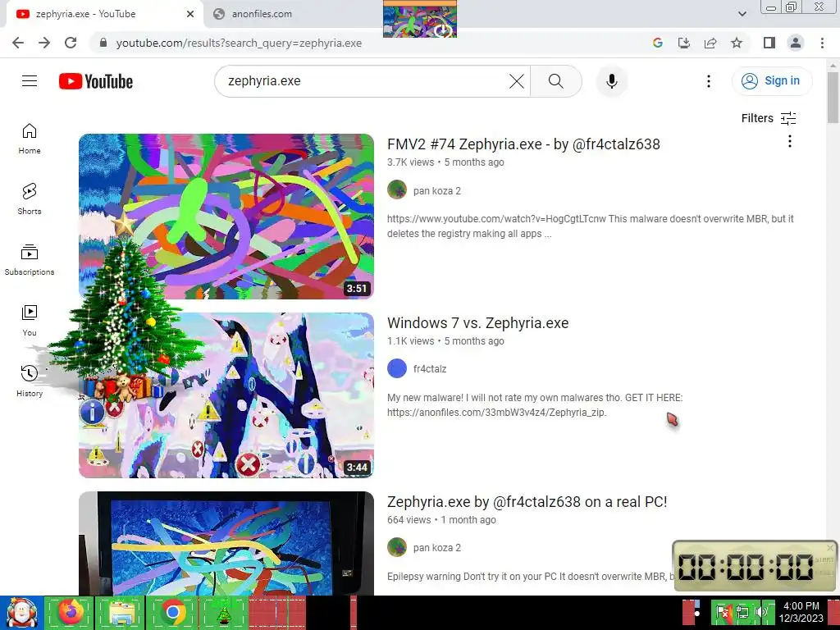840x630 pixels.
Task: Click the youtube.com URL in address bar
Action: pyautogui.click(x=239, y=43)
